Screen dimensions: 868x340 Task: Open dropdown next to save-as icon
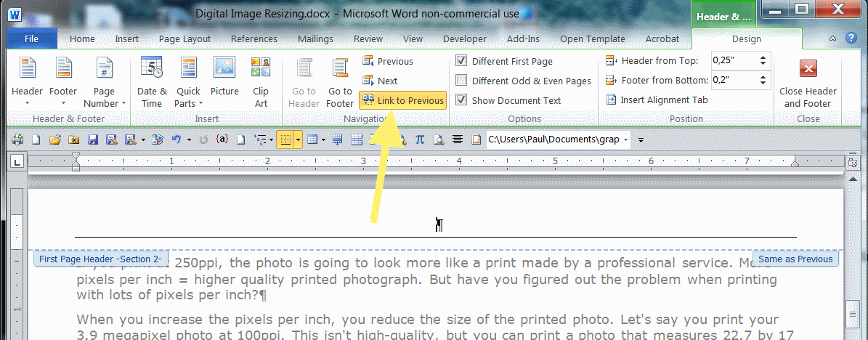tap(143, 140)
